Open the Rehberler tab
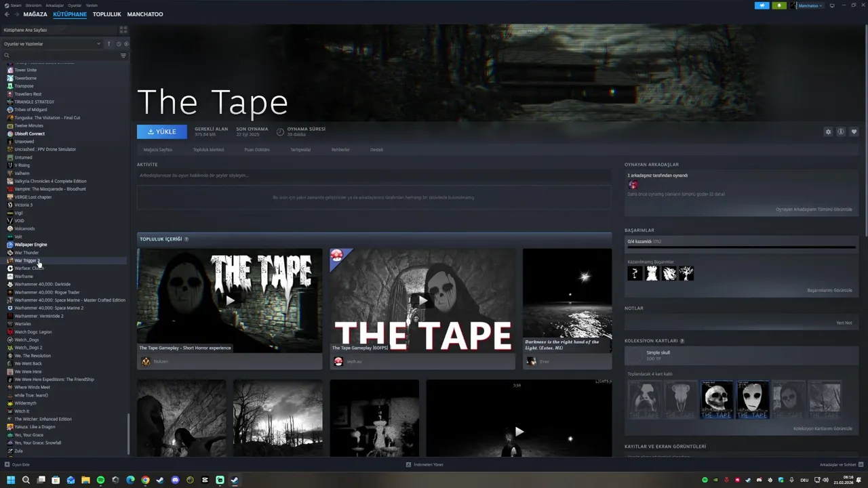This screenshot has height=488, width=868. (340, 150)
